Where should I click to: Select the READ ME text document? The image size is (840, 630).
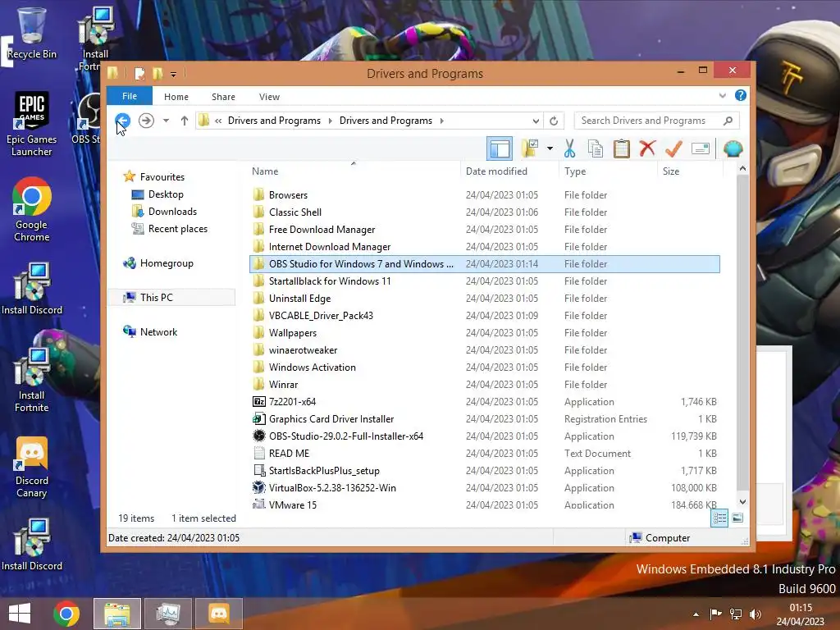[484, 453]
